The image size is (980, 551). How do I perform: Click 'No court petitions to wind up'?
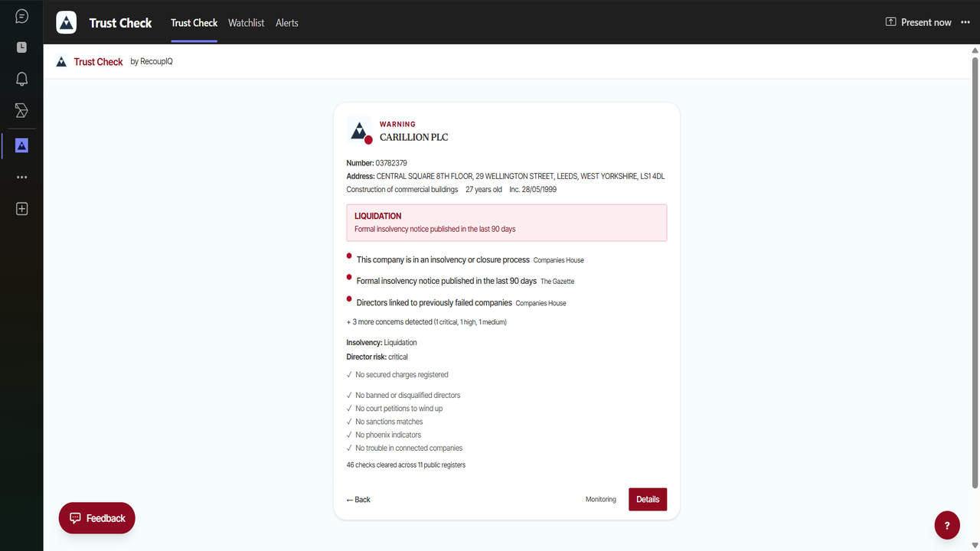[395, 409]
